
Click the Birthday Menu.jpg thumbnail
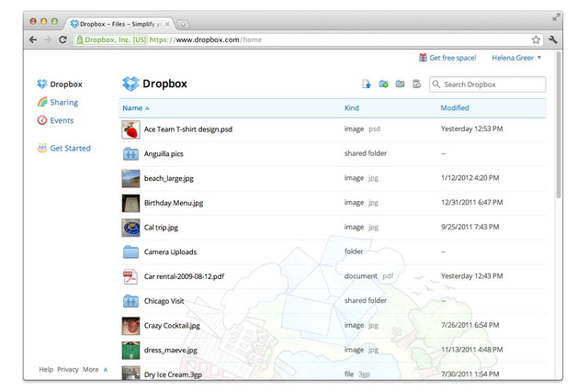pos(130,203)
